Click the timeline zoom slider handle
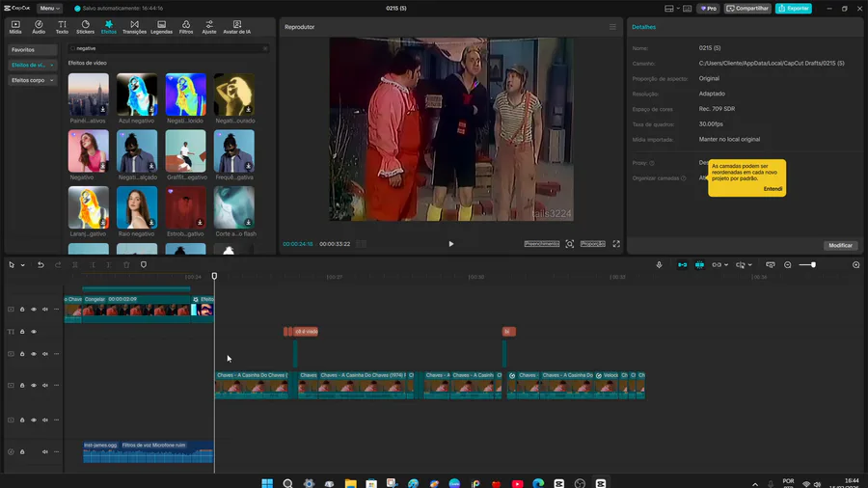868x488 pixels. point(813,264)
